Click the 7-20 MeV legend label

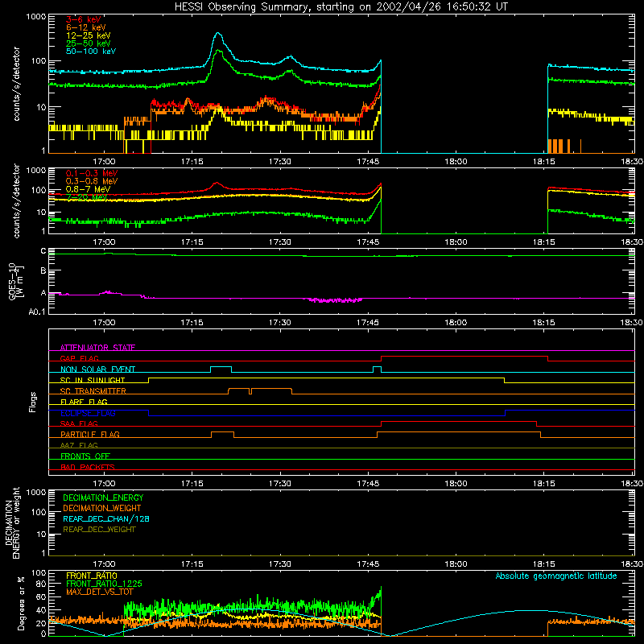[87, 197]
